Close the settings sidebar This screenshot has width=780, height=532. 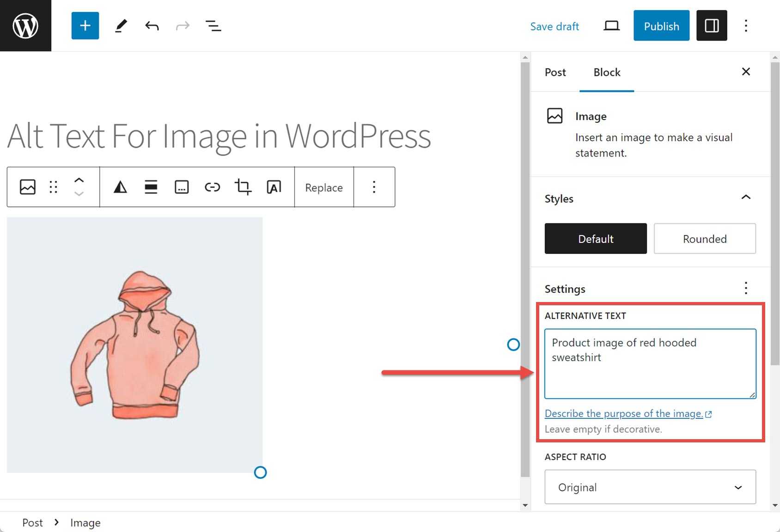tap(746, 72)
